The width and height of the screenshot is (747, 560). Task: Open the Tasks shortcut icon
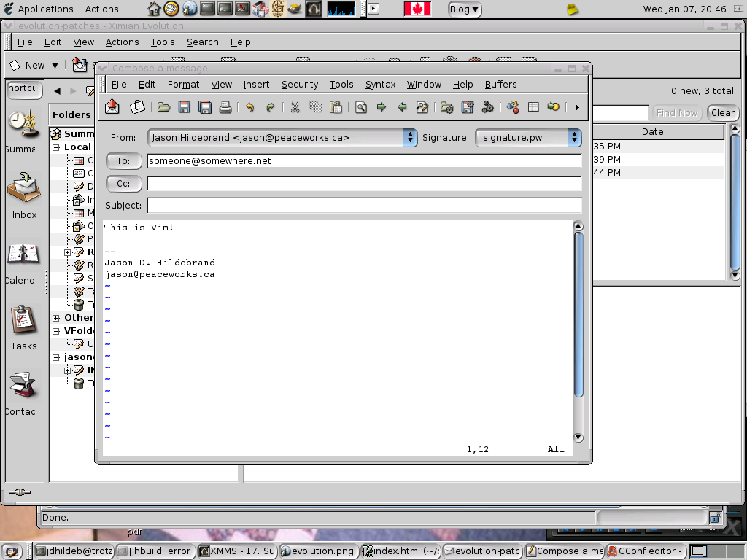pos(23,319)
